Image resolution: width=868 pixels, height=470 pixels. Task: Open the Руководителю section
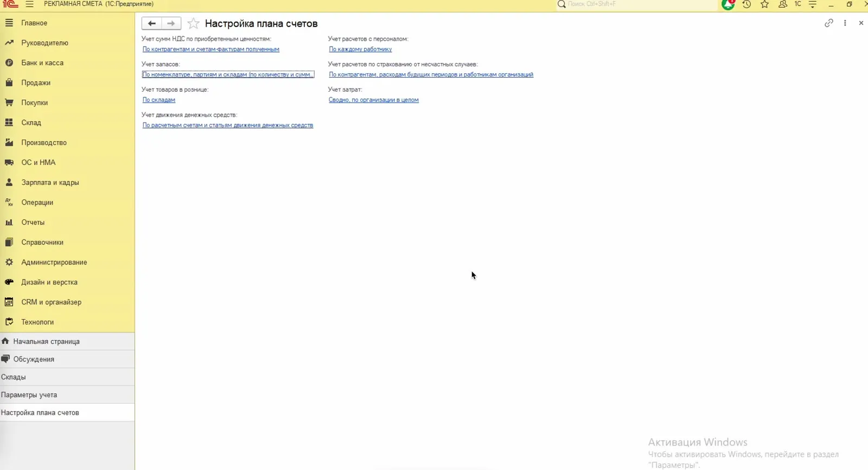click(x=67, y=43)
